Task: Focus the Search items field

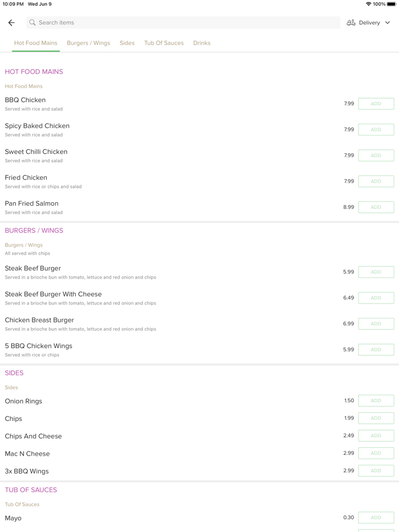Action: pos(182,23)
